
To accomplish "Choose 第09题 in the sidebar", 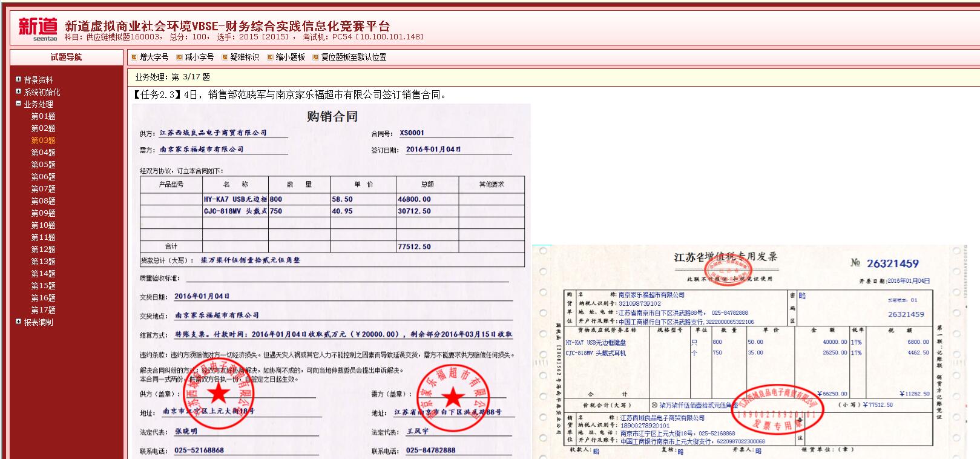I will [x=44, y=213].
